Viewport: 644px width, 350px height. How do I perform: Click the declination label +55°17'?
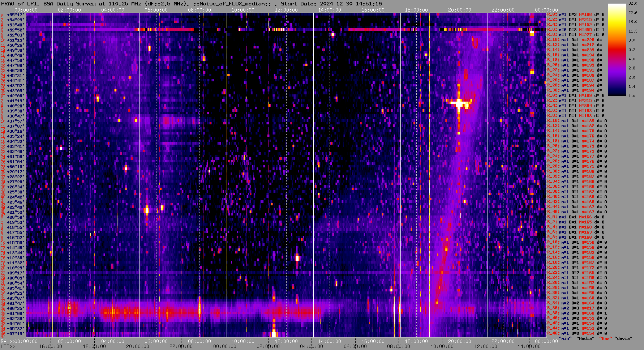[x=15, y=14]
